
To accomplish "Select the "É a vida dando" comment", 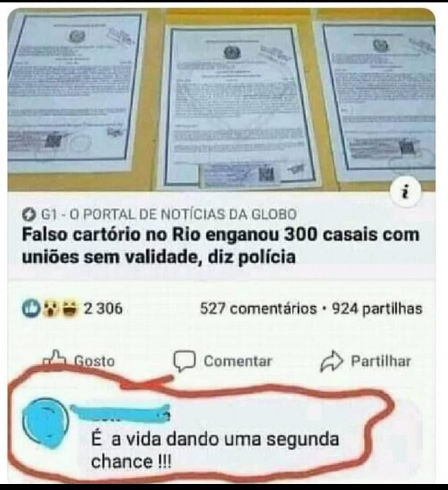I will [215, 450].
